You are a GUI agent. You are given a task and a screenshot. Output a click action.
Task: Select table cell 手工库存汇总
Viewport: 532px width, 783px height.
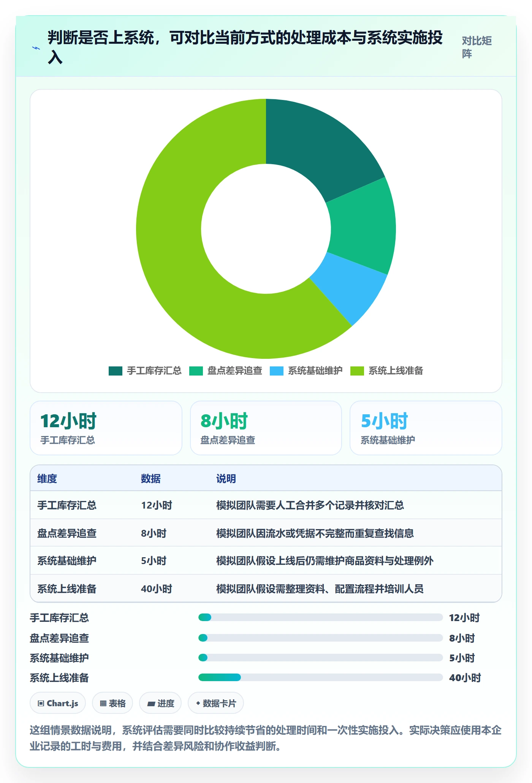click(67, 505)
